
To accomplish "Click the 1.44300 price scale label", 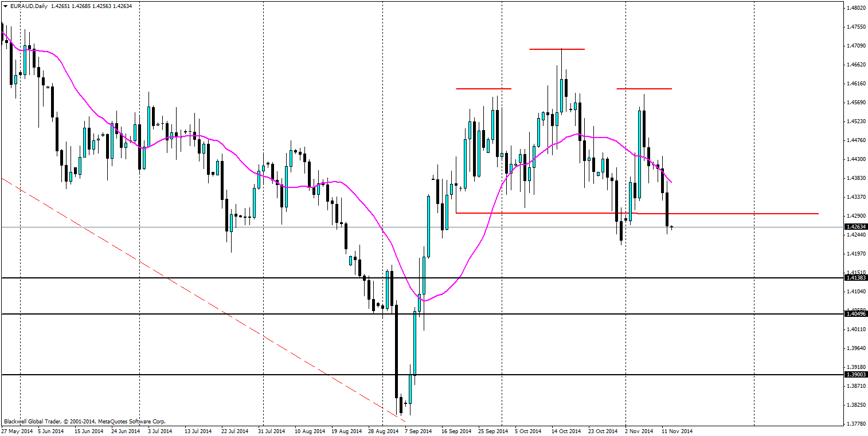I will [855, 159].
